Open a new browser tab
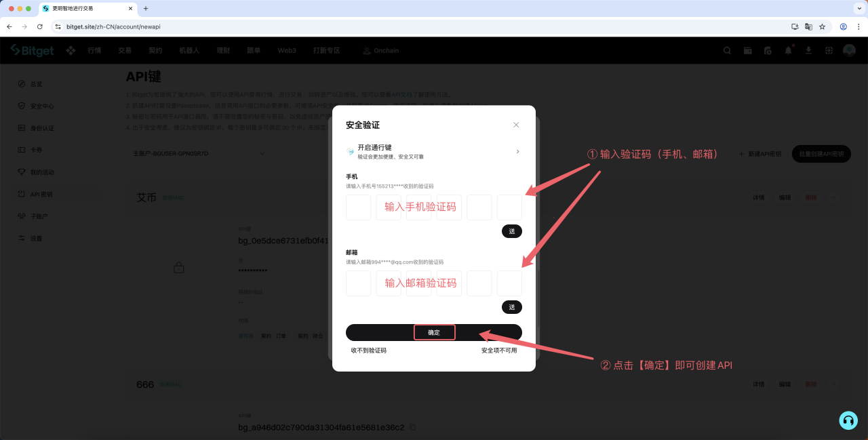 [x=146, y=8]
